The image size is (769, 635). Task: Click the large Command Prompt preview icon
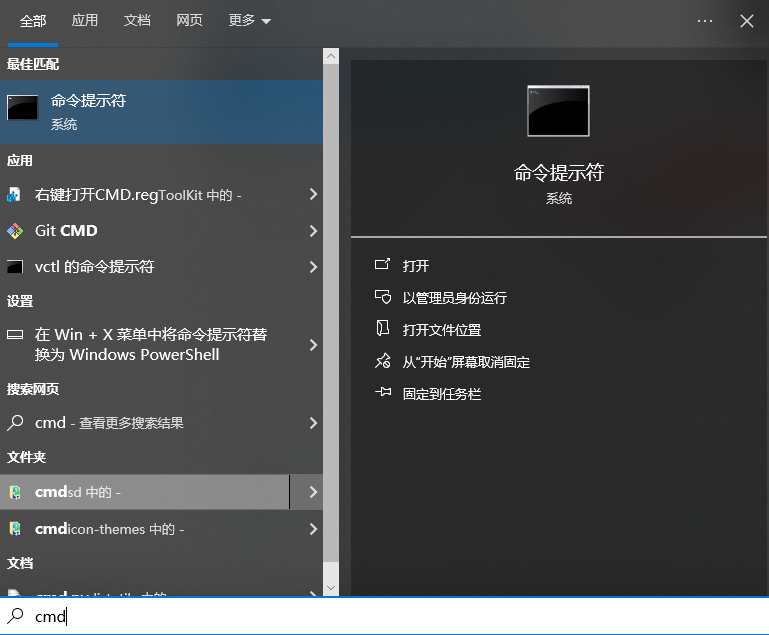click(558, 111)
